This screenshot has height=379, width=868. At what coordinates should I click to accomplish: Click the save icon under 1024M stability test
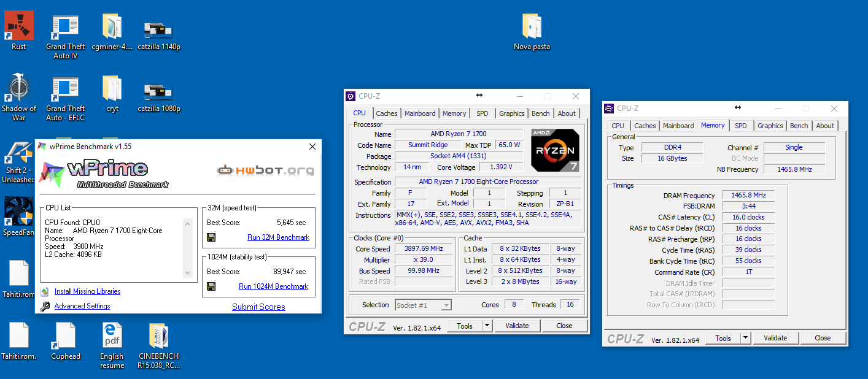click(211, 286)
